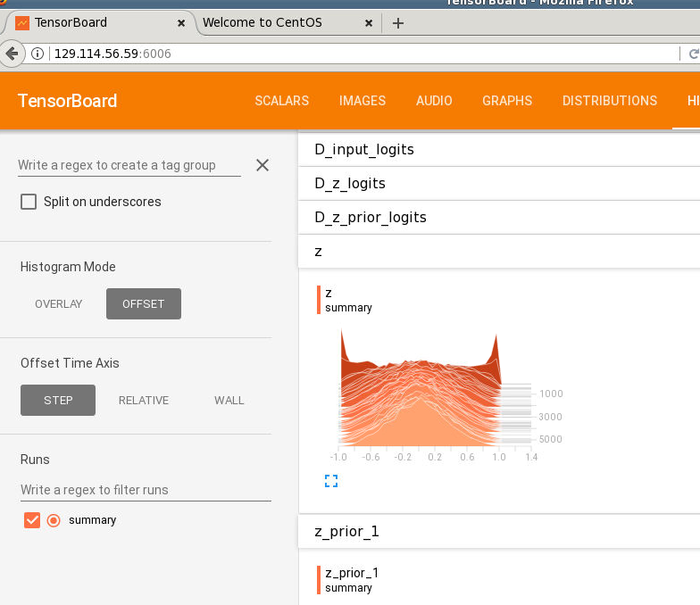The image size is (700, 605).
Task: Set offset time axis to RELATIVE
Action: coord(144,400)
